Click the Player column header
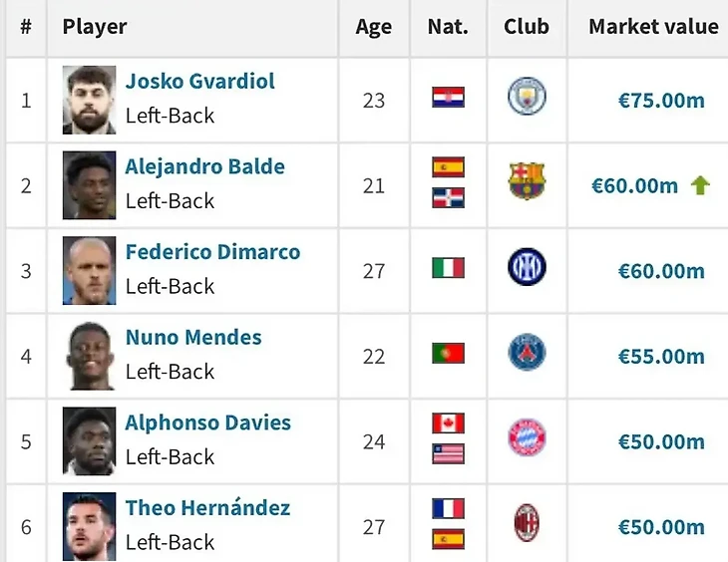 tap(95, 27)
